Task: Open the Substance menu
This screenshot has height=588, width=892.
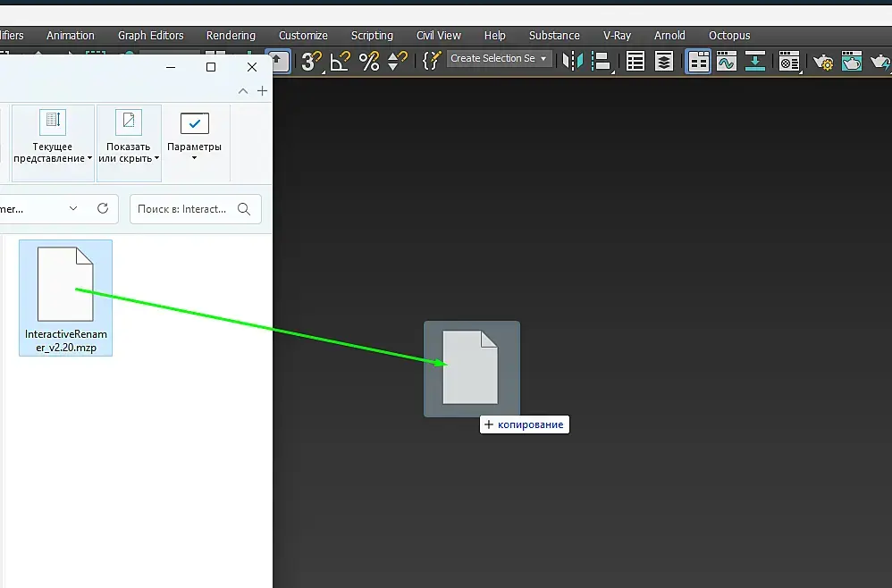Action: [554, 35]
